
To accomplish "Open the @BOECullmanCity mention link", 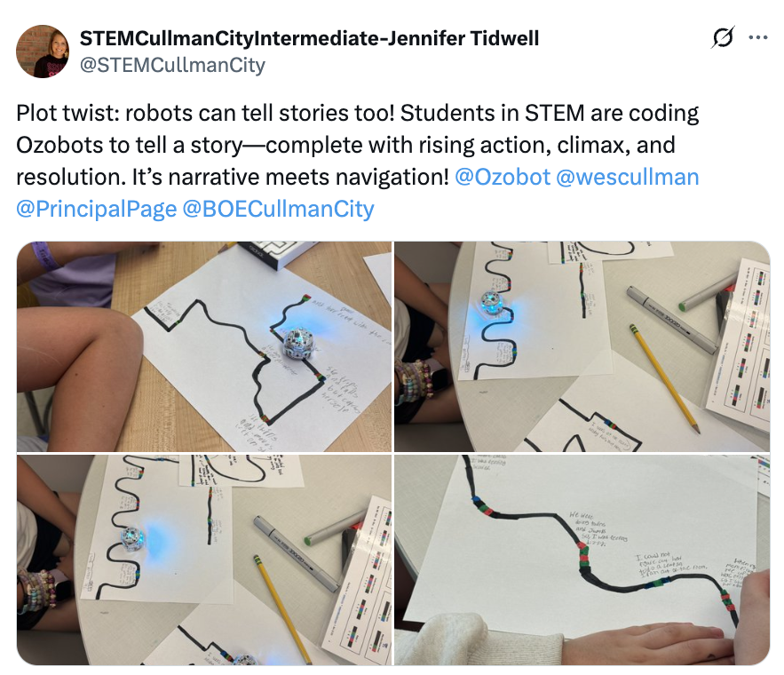I will click(278, 209).
